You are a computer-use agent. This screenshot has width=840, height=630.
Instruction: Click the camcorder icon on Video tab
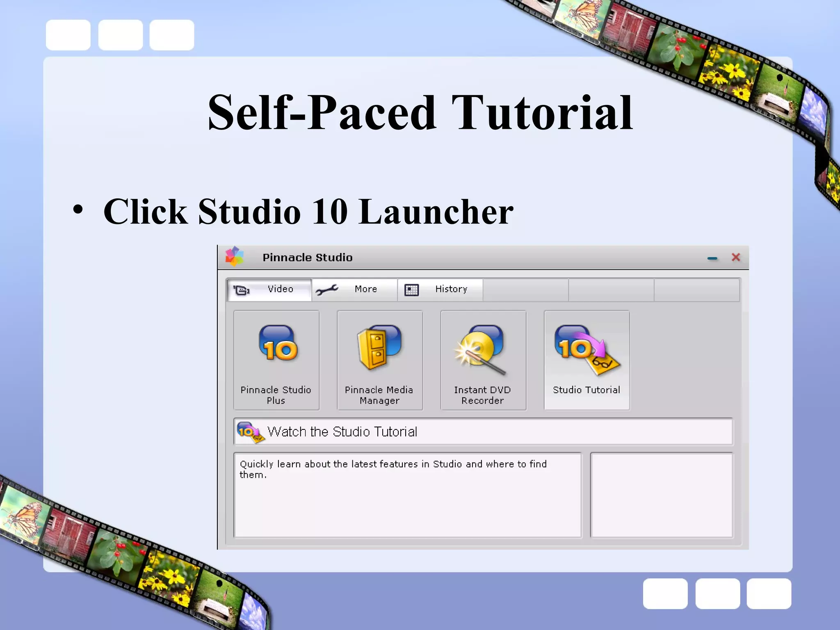[x=241, y=290]
